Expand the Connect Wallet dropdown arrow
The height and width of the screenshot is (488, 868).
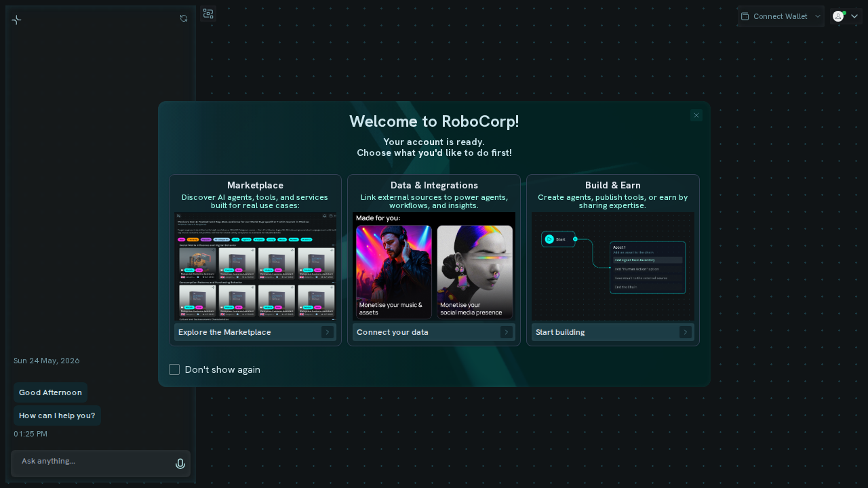coord(818,16)
